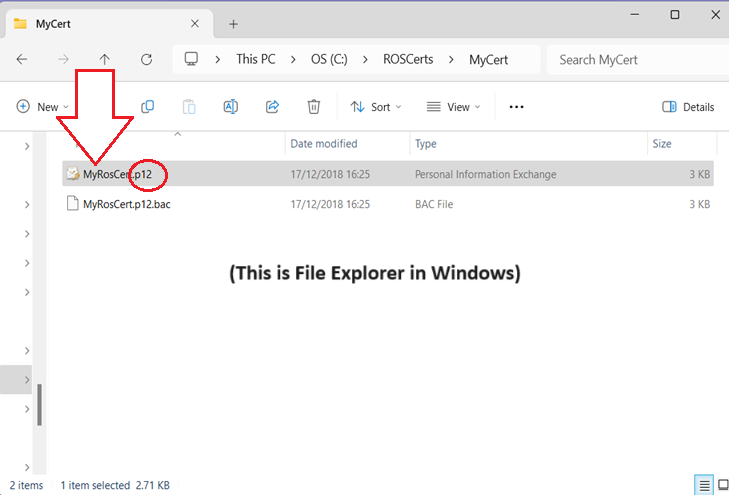Switch to the large thumbnails view in the status bar
The image size is (729, 495).
tap(723, 485)
